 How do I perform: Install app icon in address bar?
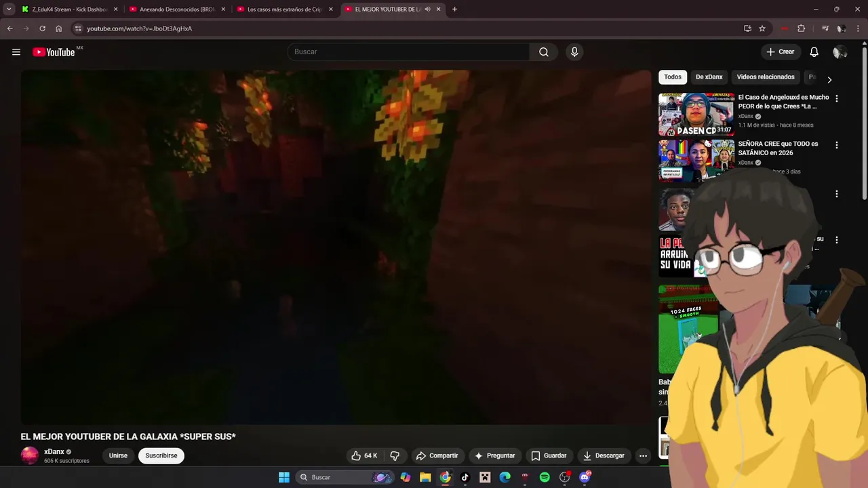(x=747, y=28)
